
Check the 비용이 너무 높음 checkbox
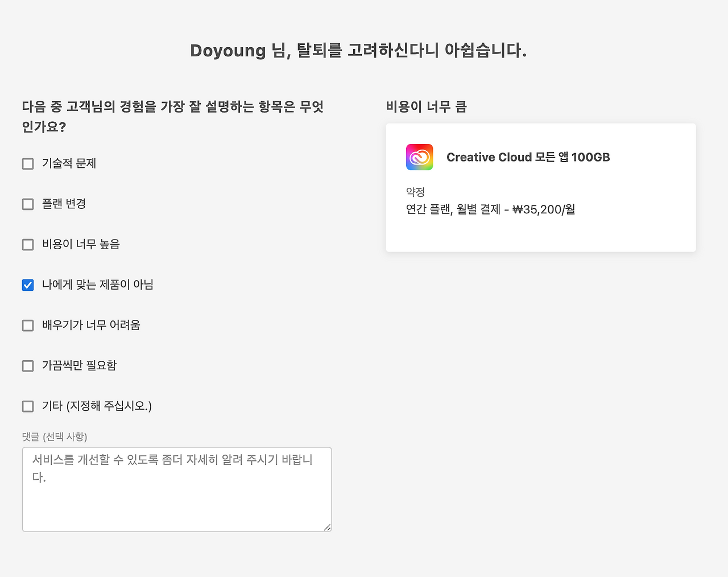(x=27, y=244)
